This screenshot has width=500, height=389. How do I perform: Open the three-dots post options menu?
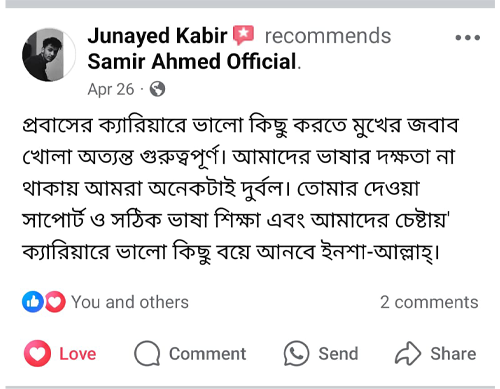click(x=468, y=38)
